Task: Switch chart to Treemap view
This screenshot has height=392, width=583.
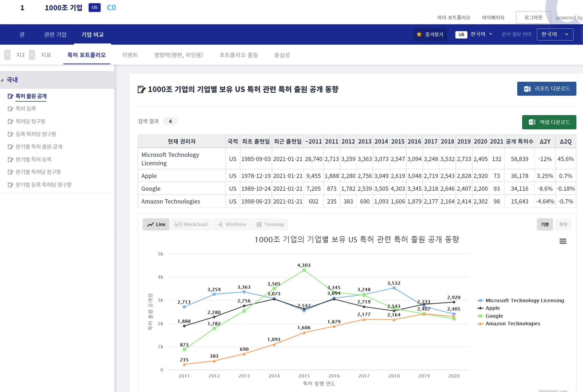Action: click(x=270, y=224)
